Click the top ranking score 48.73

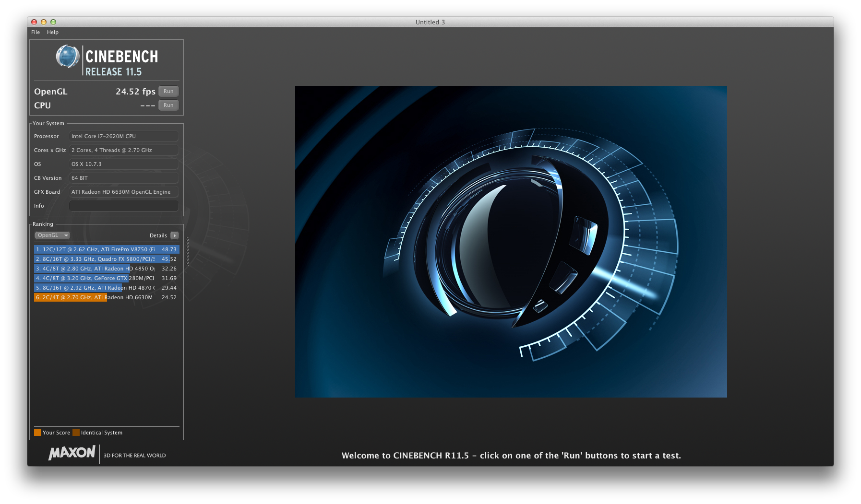169,249
